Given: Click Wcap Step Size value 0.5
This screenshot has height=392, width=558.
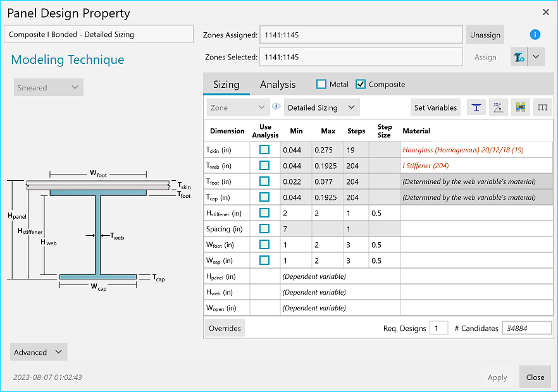Looking at the screenshot, I should (x=385, y=260).
